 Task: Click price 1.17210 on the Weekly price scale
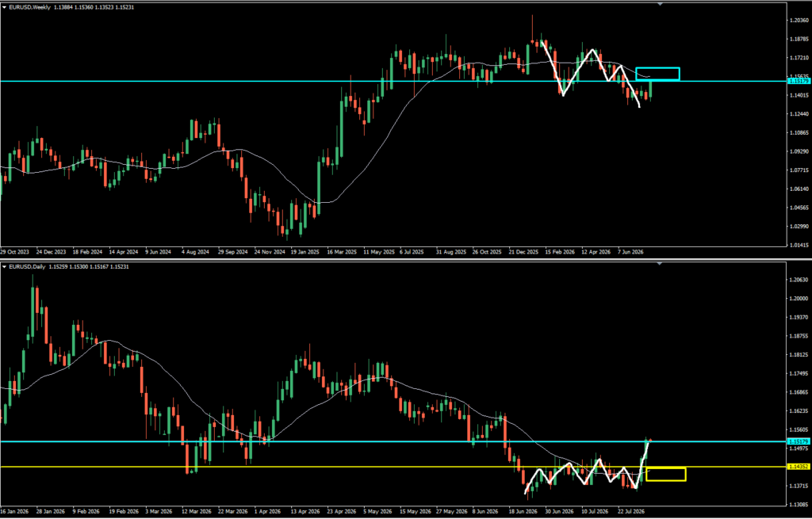pyautogui.click(x=801, y=57)
